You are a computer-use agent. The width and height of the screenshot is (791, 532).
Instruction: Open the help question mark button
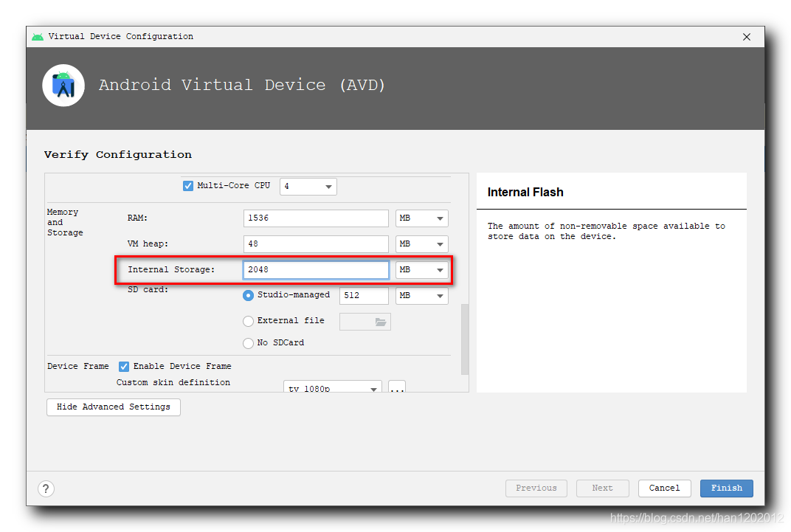tap(46, 488)
